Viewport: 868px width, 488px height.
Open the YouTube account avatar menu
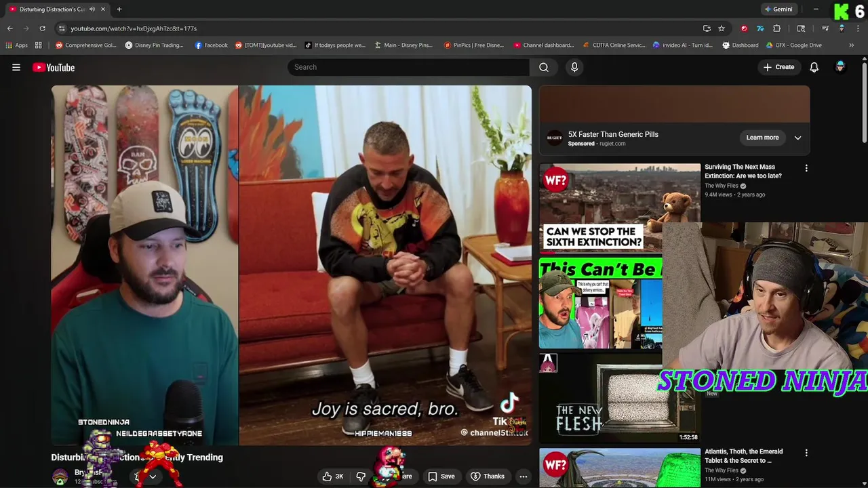[840, 67]
